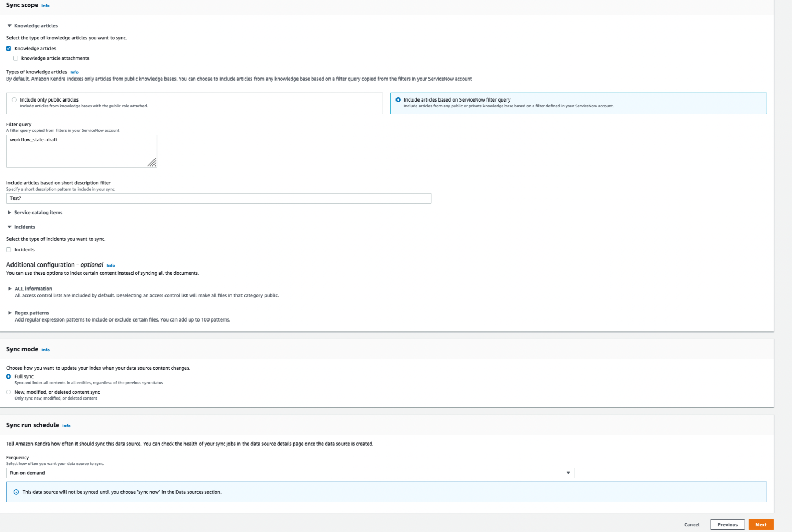Grab the Filter query resize handle
This screenshot has height=532, width=792.
(152, 163)
